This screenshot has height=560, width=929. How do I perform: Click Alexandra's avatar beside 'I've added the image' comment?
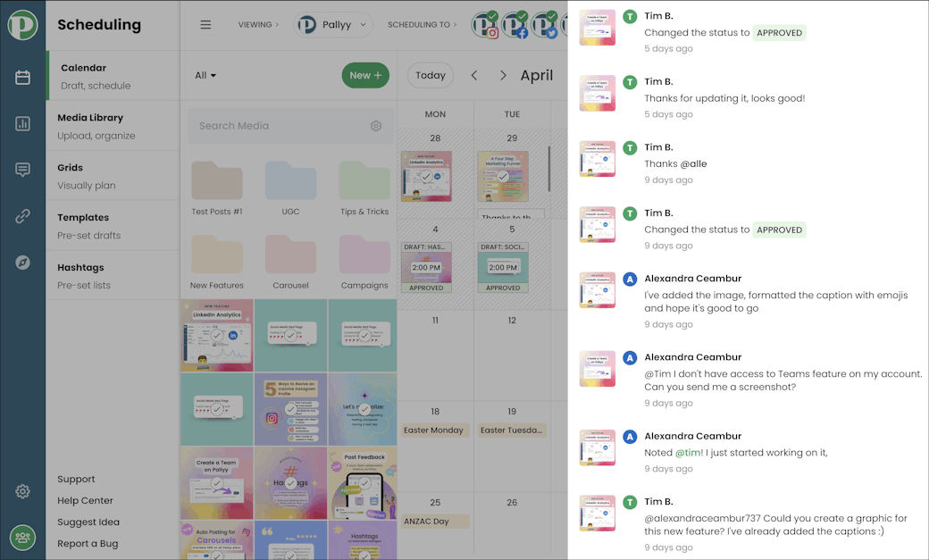630,280
